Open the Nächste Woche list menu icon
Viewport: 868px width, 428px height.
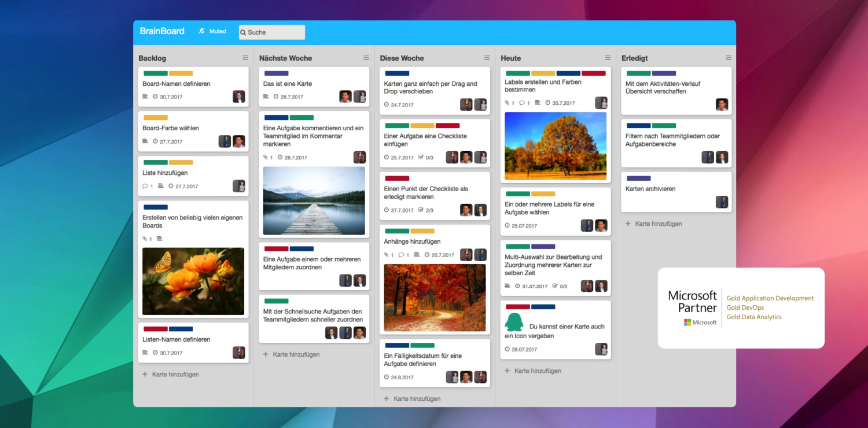(x=366, y=58)
